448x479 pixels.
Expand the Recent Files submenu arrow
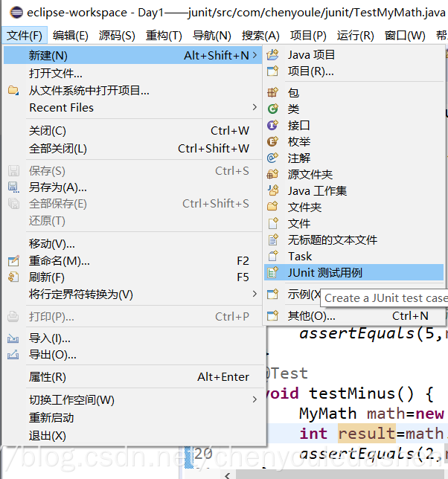coord(255,107)
